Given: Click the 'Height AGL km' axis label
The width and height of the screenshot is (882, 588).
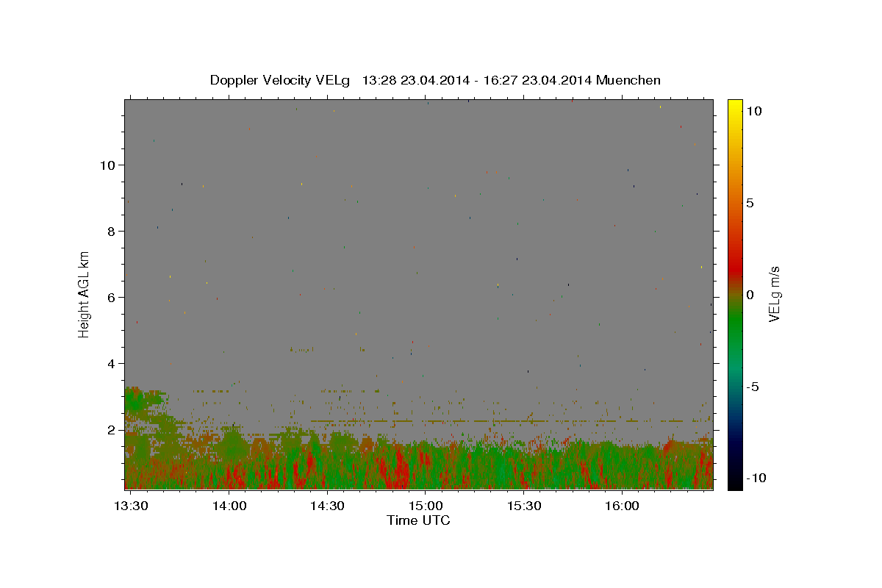Looking at the screenshot, I should tap(85, 294).
